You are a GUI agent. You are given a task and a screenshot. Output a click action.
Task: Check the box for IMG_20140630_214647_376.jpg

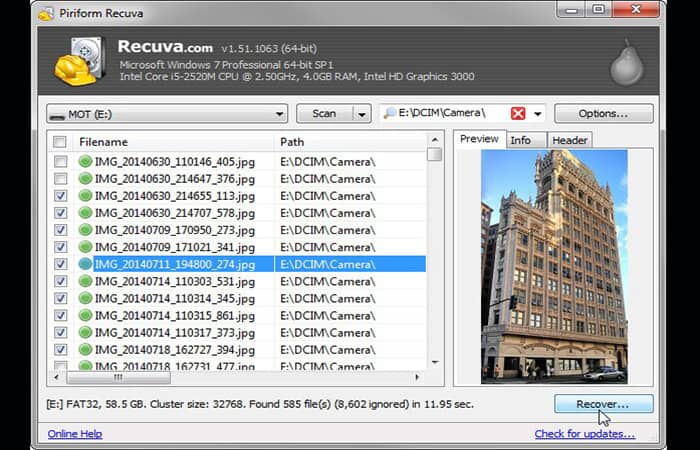click(x=60, y=179)
